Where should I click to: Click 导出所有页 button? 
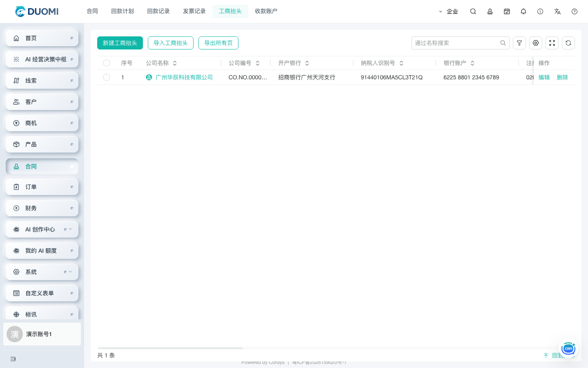pyautogui.click(x=218, y=43)
